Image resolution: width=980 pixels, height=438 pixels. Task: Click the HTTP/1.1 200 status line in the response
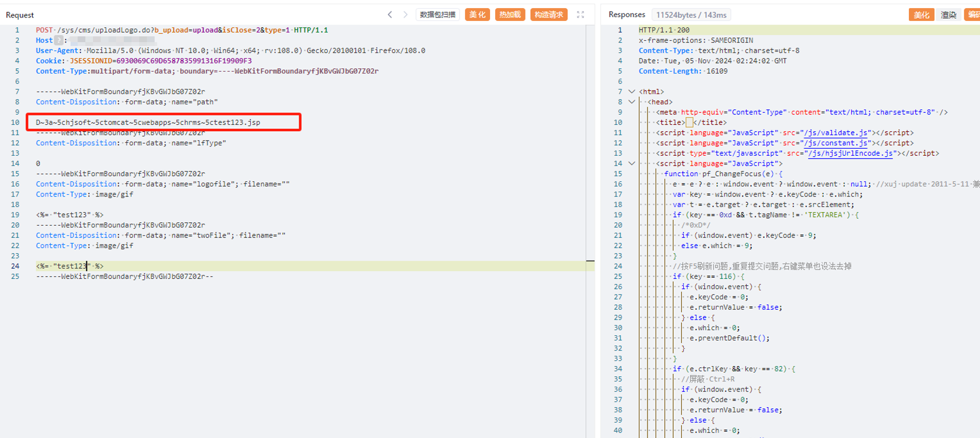(x=664, y=30)
